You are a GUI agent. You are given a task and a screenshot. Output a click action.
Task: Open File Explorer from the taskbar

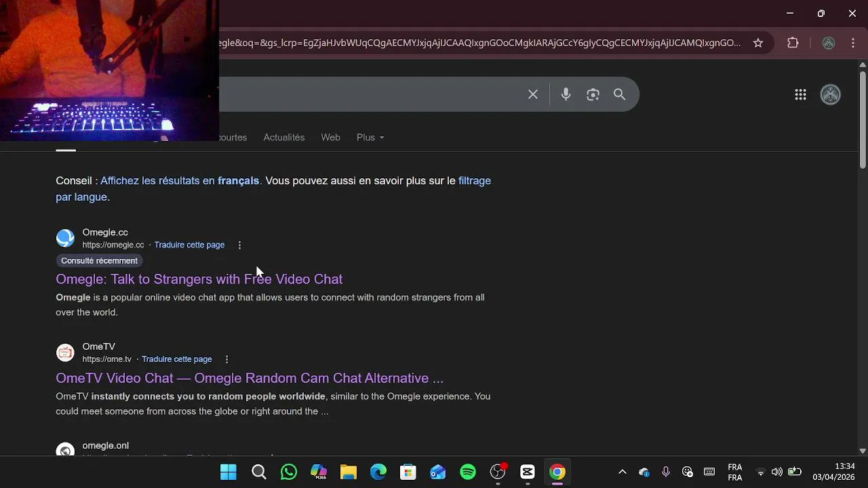tap(349, 472)
